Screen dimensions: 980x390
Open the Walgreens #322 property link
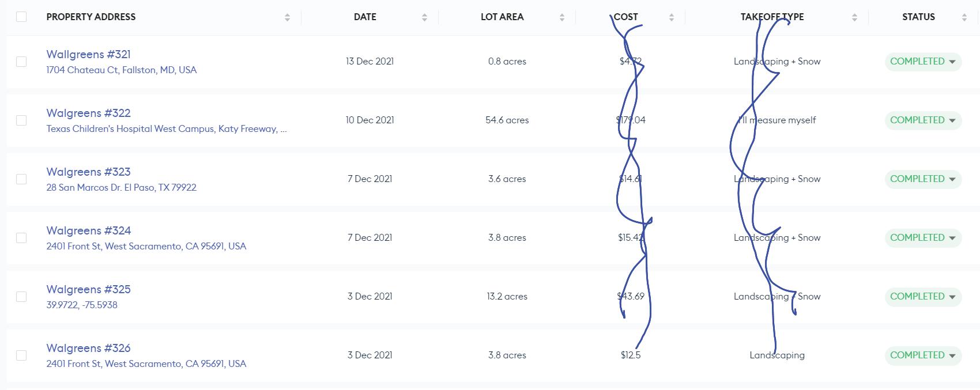88,113
